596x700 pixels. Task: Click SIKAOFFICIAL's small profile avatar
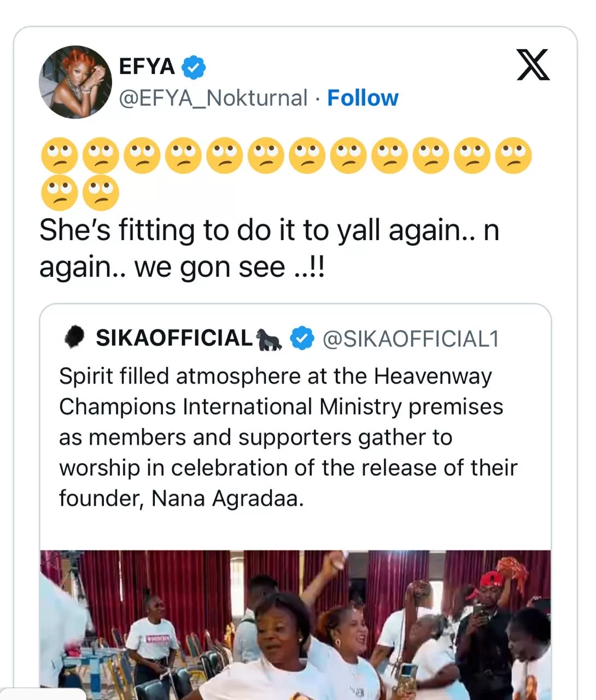pyautogui.click(x=74, y=337)
